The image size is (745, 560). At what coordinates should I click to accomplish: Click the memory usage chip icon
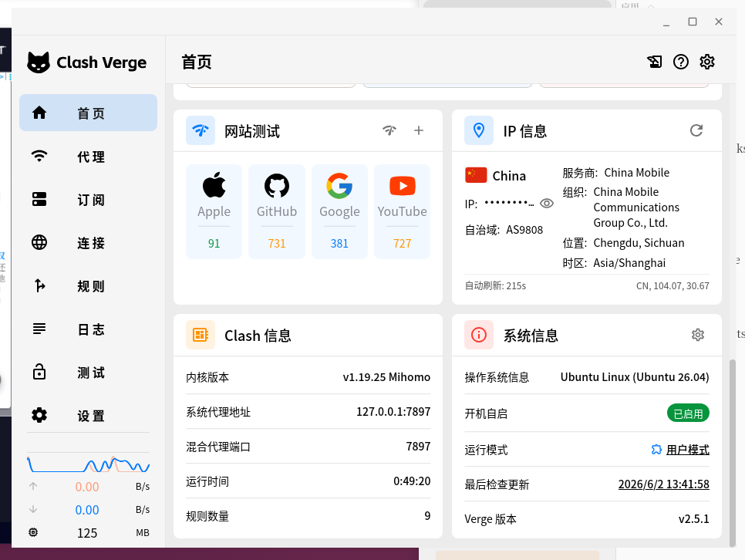click(x=33, y=532)
